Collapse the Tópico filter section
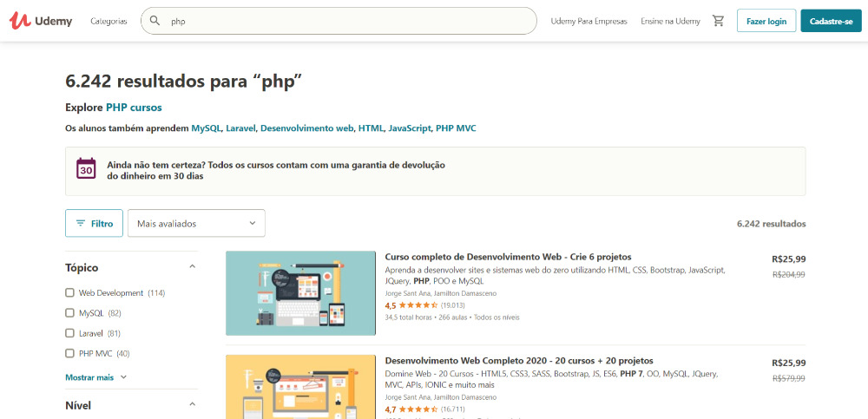 pyautogui.click(x=192, y=267)
